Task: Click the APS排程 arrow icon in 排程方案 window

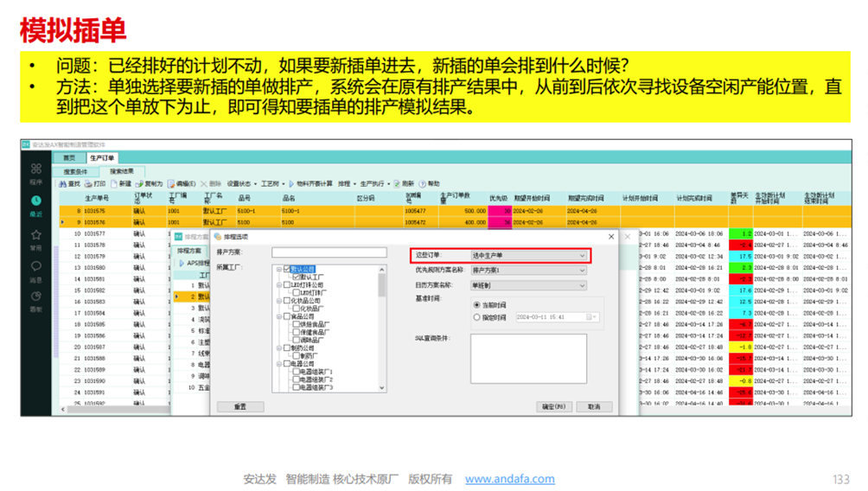Action: pyautogui.click(x=181, y=263)
